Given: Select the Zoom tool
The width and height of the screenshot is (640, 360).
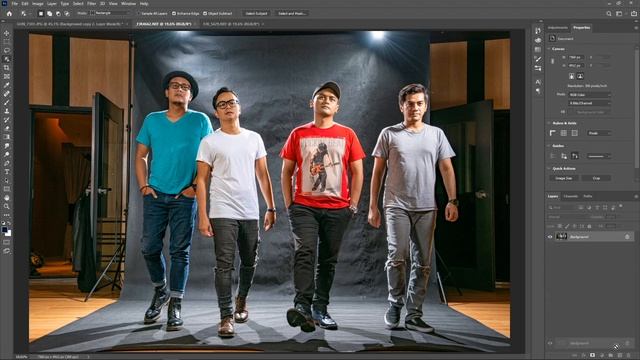Looking at the screenshot, I should click(7, 206).
